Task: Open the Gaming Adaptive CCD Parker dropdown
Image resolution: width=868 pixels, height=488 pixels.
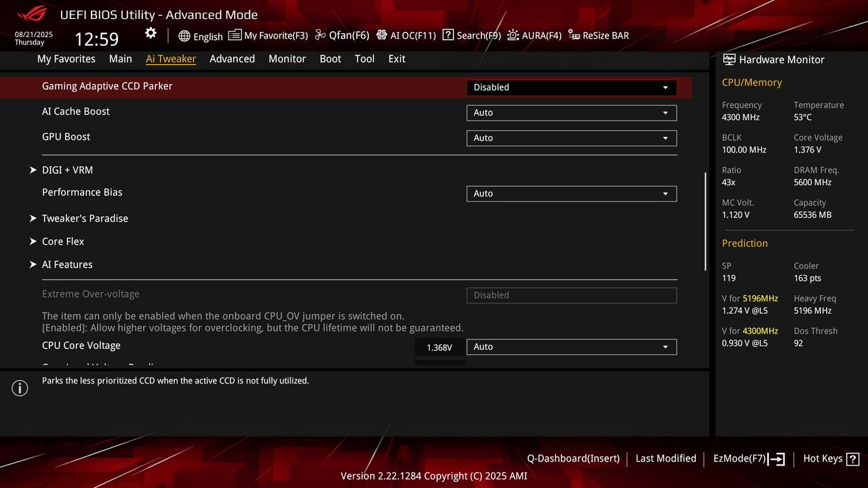Action: (570, 87)
